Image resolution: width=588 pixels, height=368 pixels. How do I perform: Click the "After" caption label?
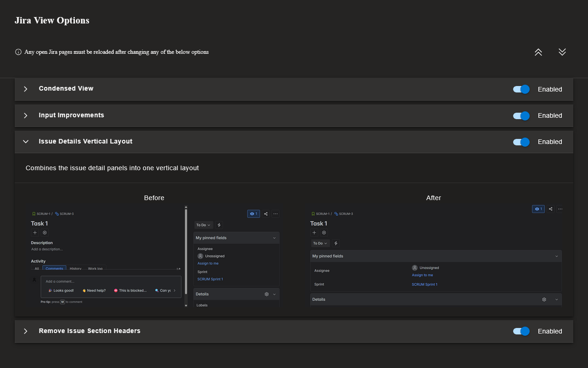(x=434, y=198)
